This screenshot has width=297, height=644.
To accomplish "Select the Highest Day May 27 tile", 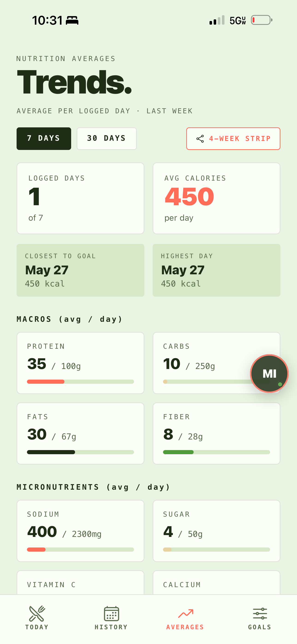I will 216,270.
